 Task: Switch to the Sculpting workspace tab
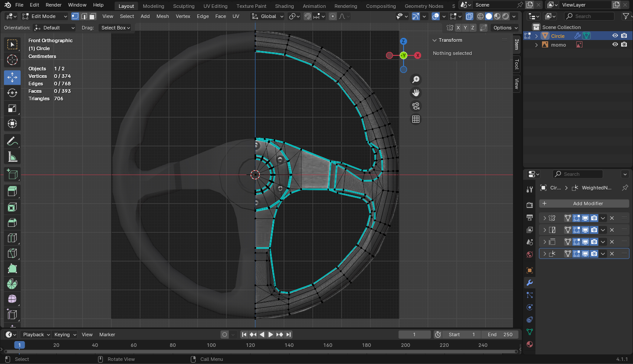183,6
